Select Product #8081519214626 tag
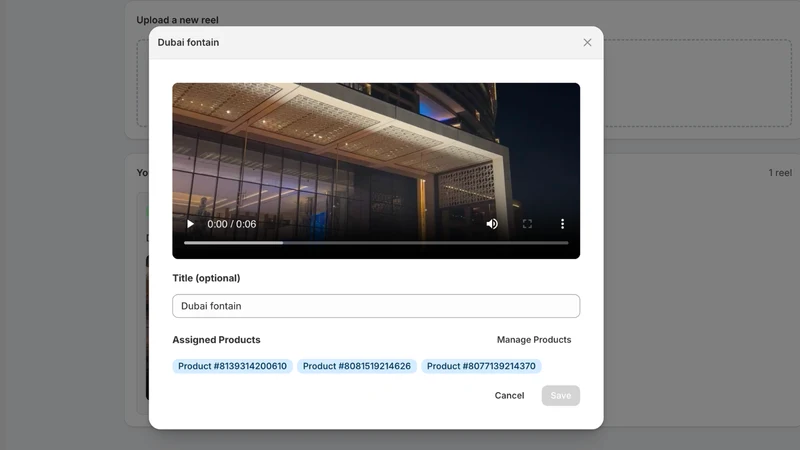 click(357, 366)
